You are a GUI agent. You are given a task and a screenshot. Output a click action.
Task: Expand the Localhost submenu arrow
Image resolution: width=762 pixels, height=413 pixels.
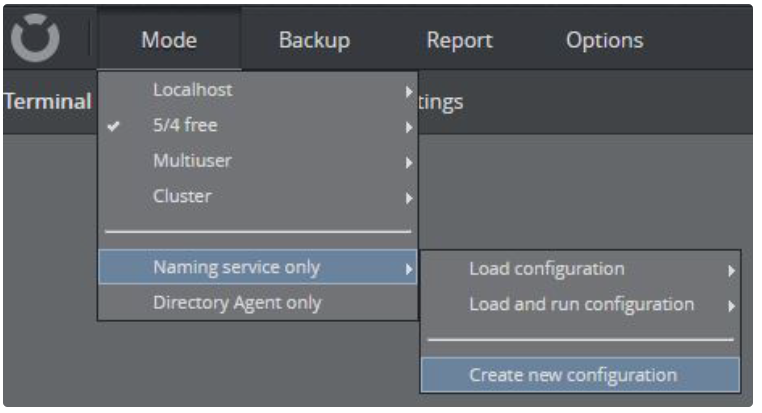tap(409, 91)
